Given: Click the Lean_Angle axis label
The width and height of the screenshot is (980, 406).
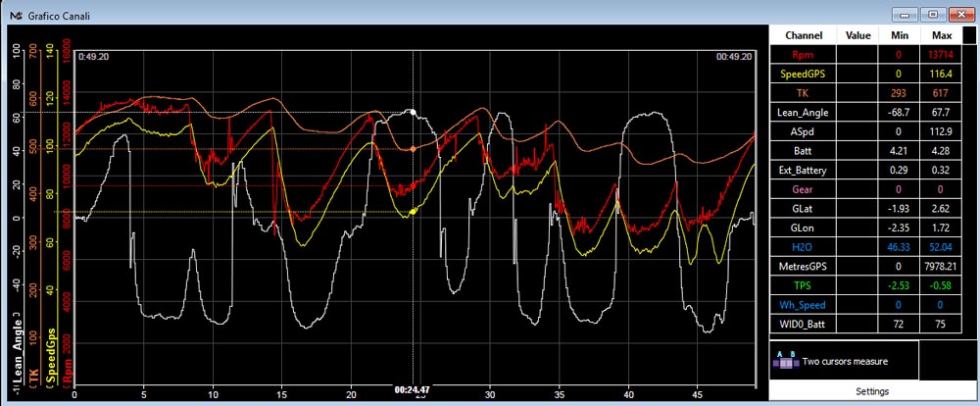Looking at the screenshot, I should coord(18,352).
